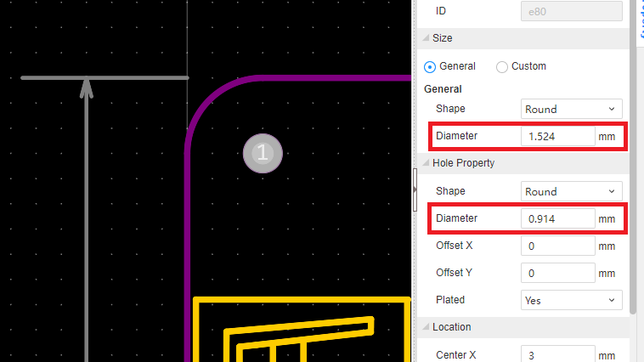Click the Center X input field
The height and width of the screenshot is (362, 644).
pos(557,354)
